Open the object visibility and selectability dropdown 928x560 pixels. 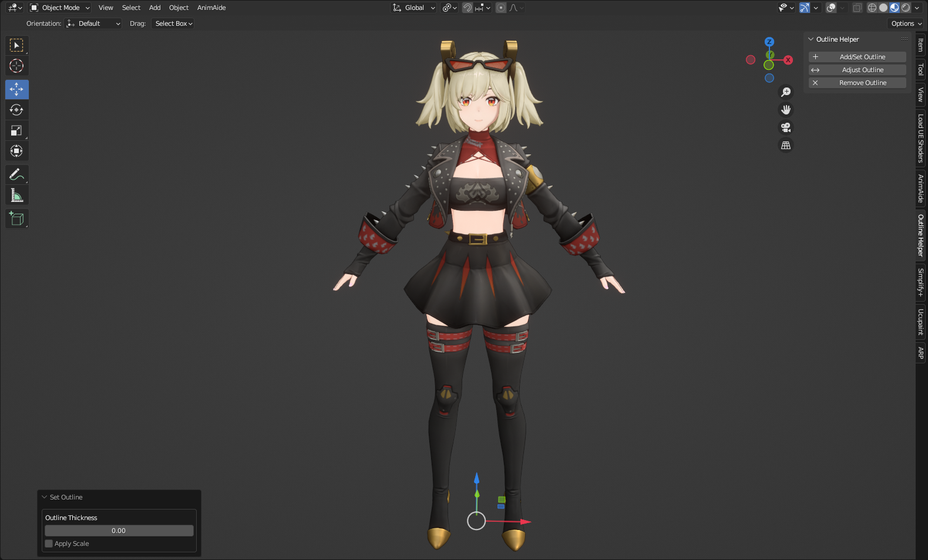pyautogui.click(x=786, y=8)
